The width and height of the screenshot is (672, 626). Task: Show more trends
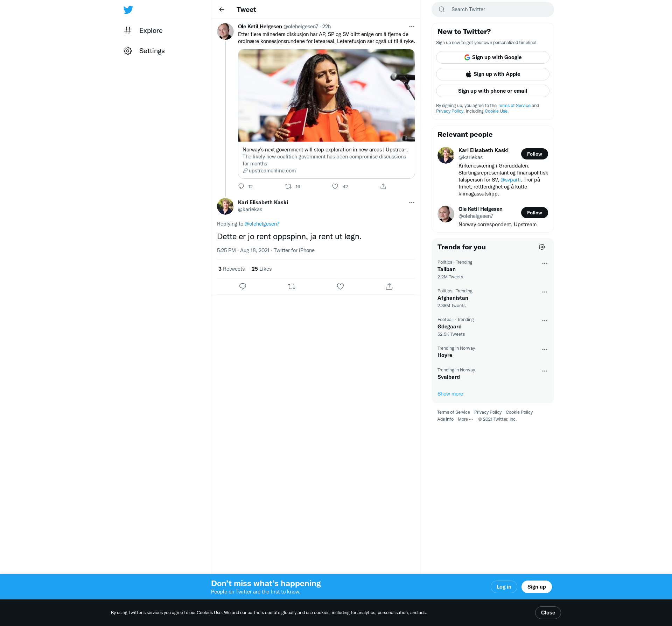(450, 394)
